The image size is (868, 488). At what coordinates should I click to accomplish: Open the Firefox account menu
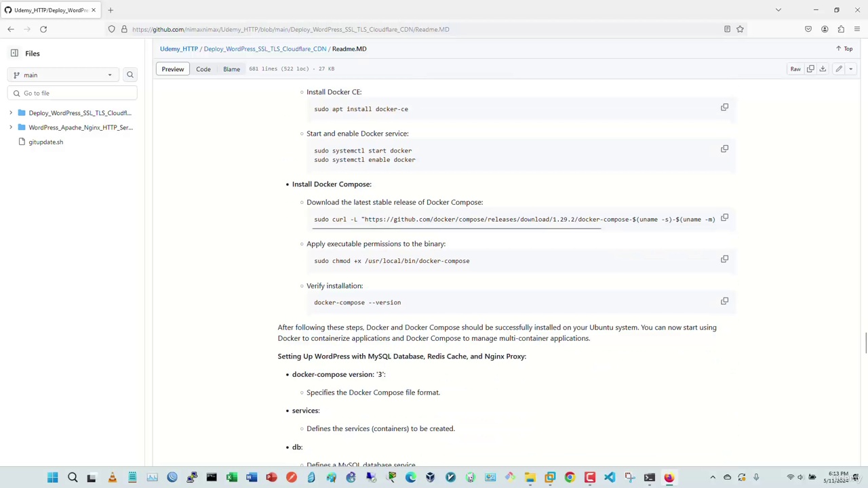825,29
